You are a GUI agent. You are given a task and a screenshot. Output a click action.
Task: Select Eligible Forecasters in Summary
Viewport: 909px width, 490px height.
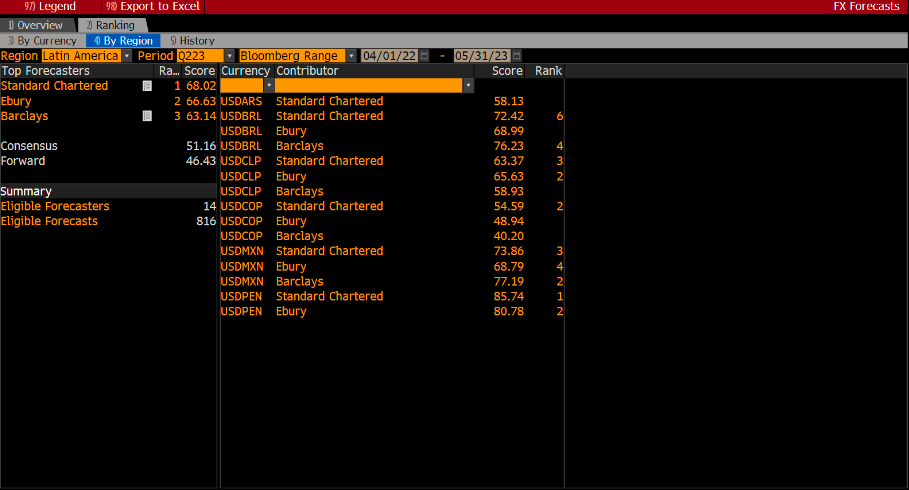coord(55,206)
